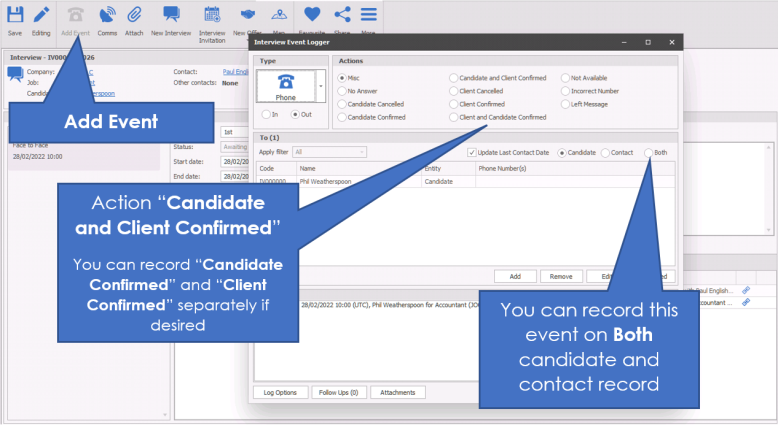This screenshot has height=425, width=778.
Task: Select the Both radio button
Action: (x=649, y=152)
